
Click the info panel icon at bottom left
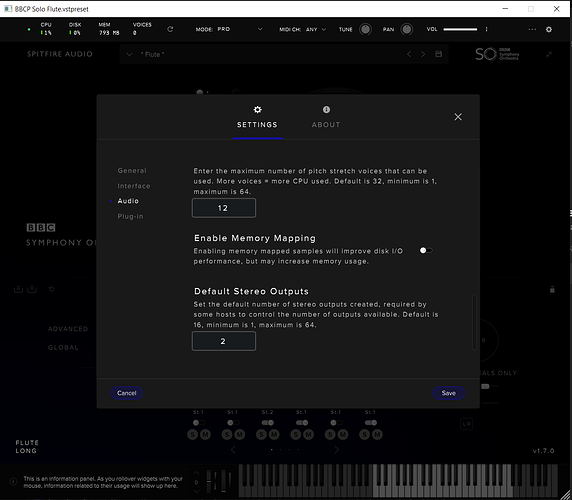13,482
